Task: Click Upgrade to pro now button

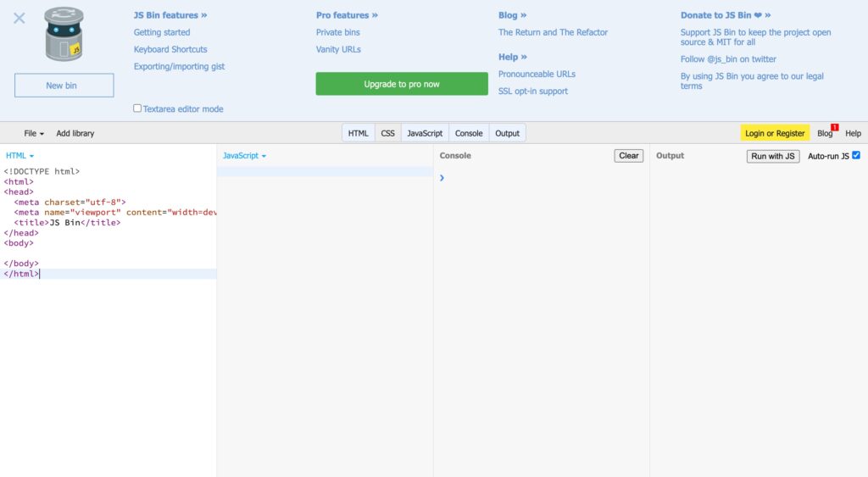Action: pyautogui.click(x=402, y=84)
